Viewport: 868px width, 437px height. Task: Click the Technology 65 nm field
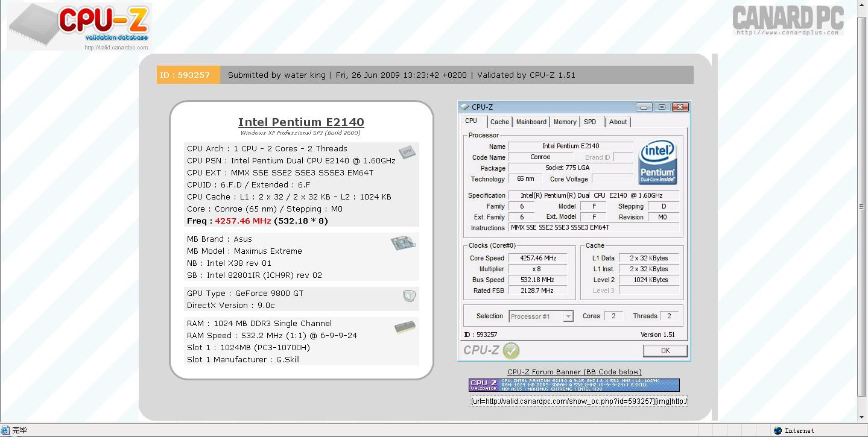tap(525, 178)
